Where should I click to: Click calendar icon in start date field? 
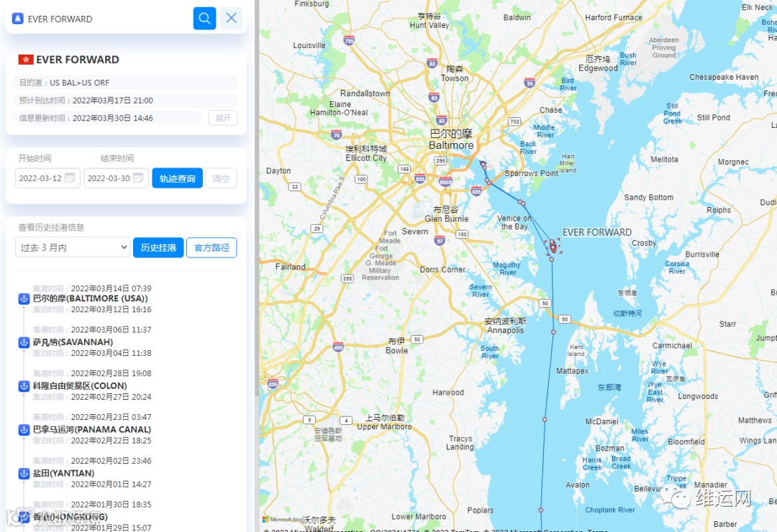70,178
